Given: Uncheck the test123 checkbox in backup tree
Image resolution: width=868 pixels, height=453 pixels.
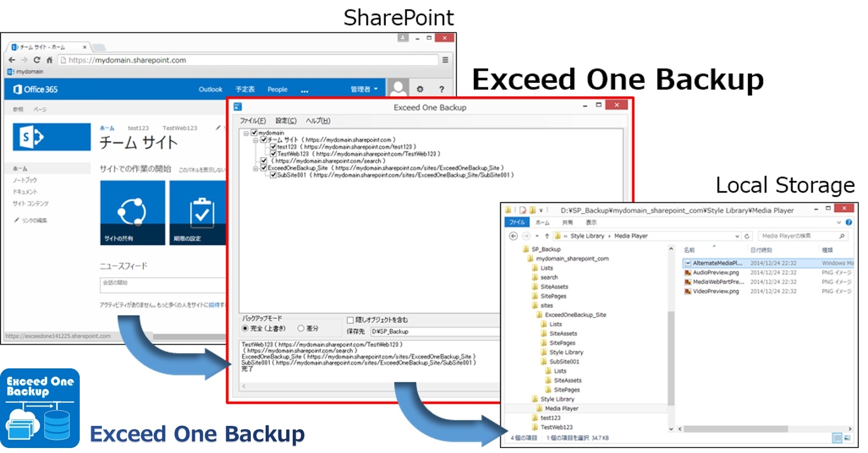Looking at the screenshot, I should pyautogui.click(x=273, y=147).
